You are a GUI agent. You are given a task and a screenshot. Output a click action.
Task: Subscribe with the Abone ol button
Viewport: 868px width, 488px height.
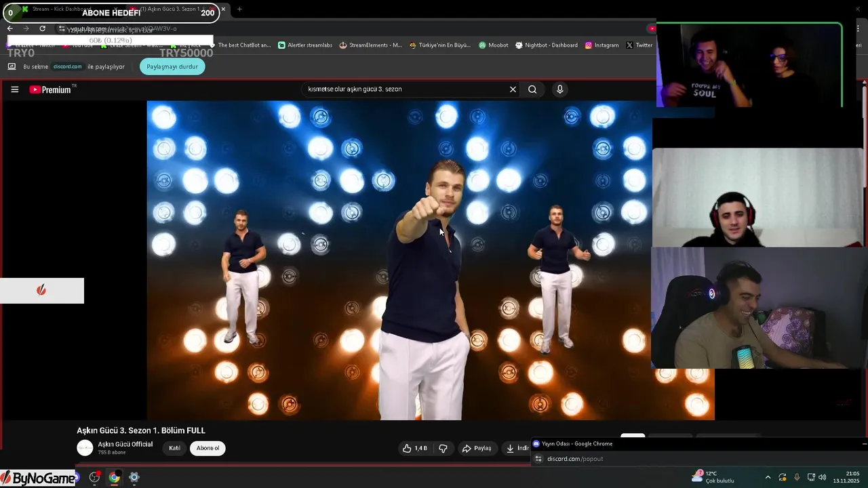click(x=208, y=448)
